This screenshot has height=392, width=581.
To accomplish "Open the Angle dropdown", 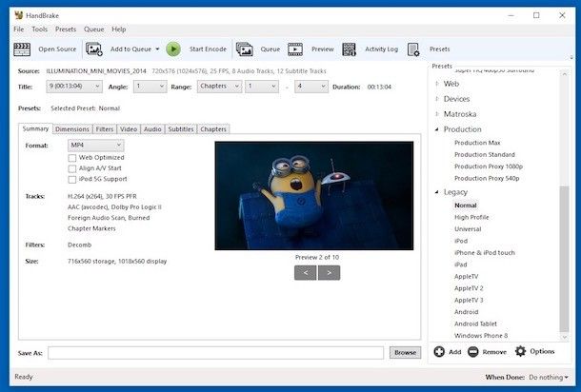I will (150, 87).
